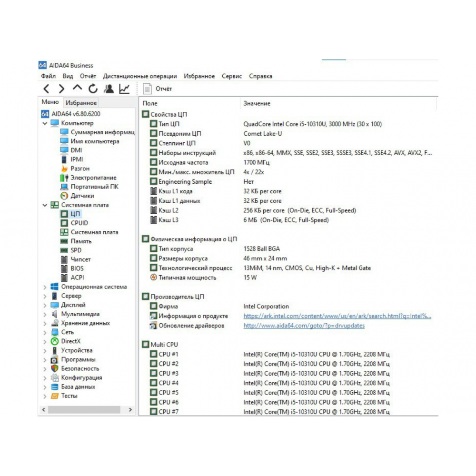The image size is (476, 476).
Task: Click the CPUID chip icon
Action: pos(64,223)
